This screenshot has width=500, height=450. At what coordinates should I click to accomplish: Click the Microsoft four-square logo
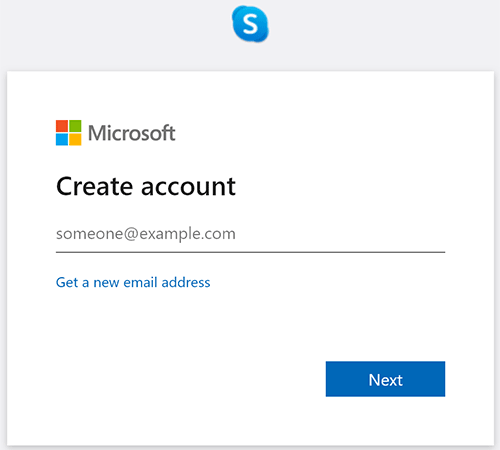[68, 133]
